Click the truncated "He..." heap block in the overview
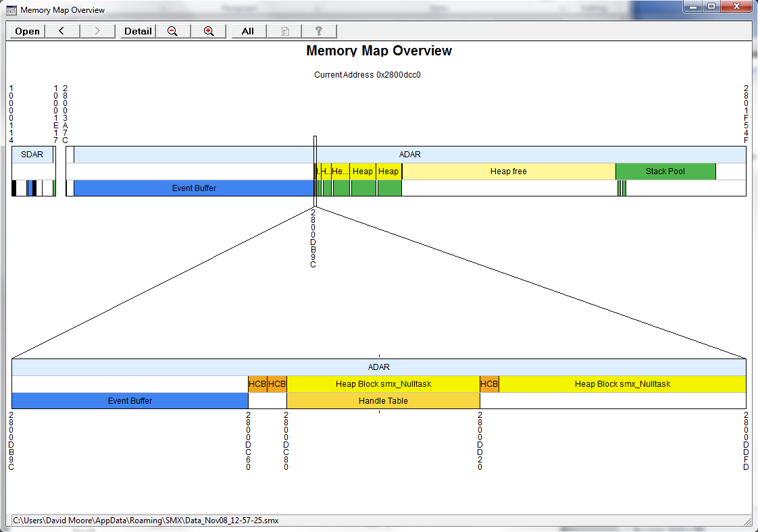The image size is (758, 532). click(x=340, y=171)
